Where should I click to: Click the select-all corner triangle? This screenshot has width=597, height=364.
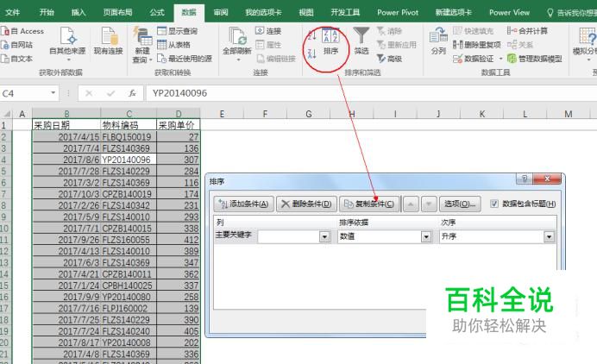tap(7, 114)
